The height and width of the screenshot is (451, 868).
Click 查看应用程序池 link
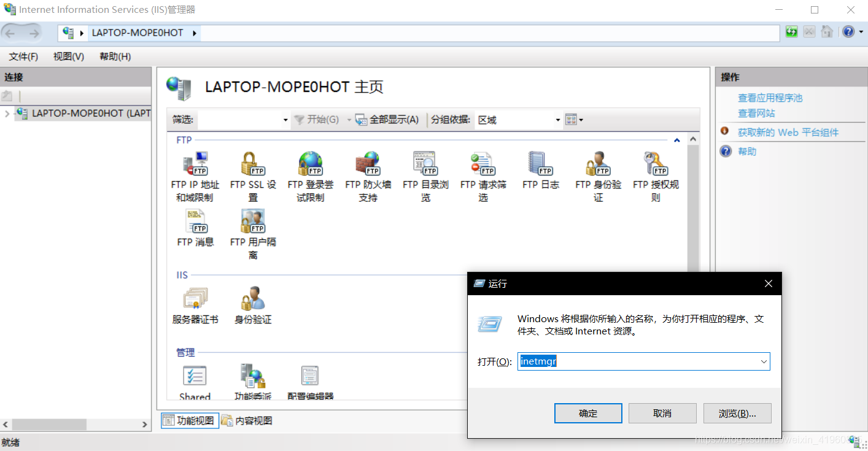coord(770,98)
